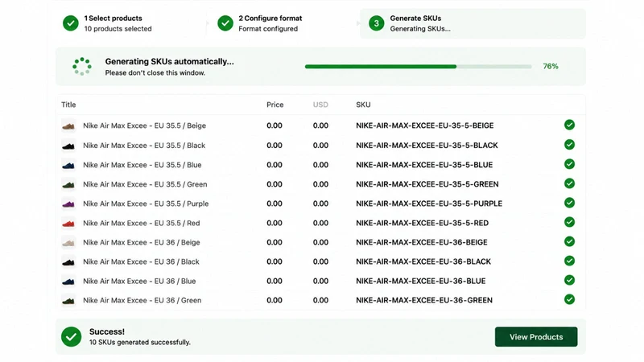Click the EU 35.5 Purple shoe thumbnail
Viewport: 644px width, 362px height.
click(x=68, y=204)
